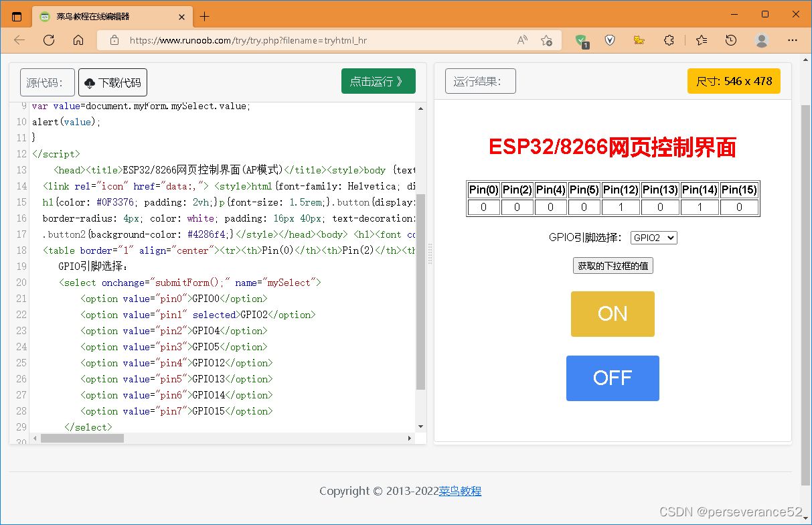Click the Pin(15) table header
This screenshot has height=525, width=812.
[739, 190]
